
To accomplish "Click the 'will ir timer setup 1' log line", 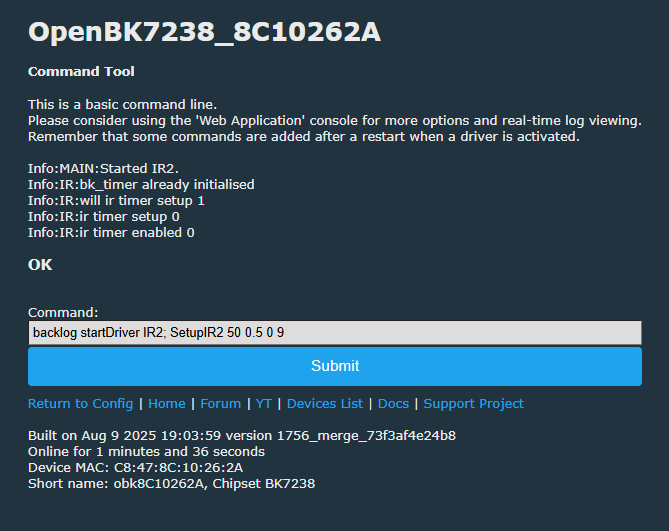I will 116,201.
